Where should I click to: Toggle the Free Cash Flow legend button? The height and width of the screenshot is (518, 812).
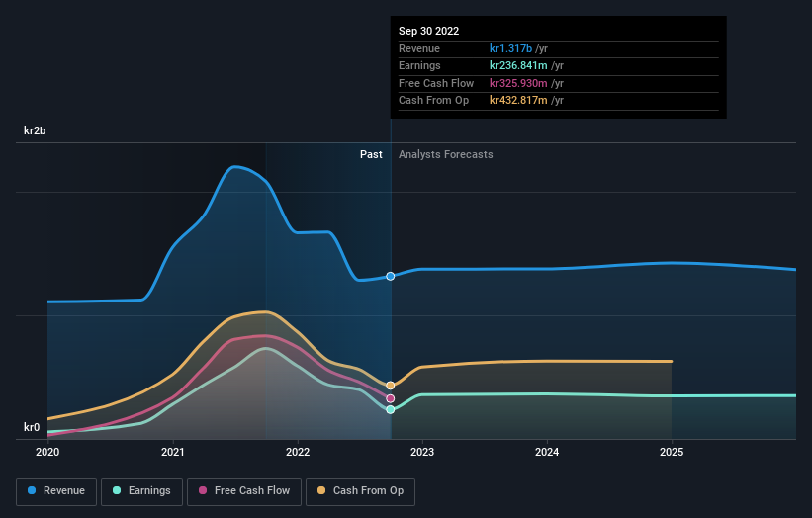coord(244,491)
